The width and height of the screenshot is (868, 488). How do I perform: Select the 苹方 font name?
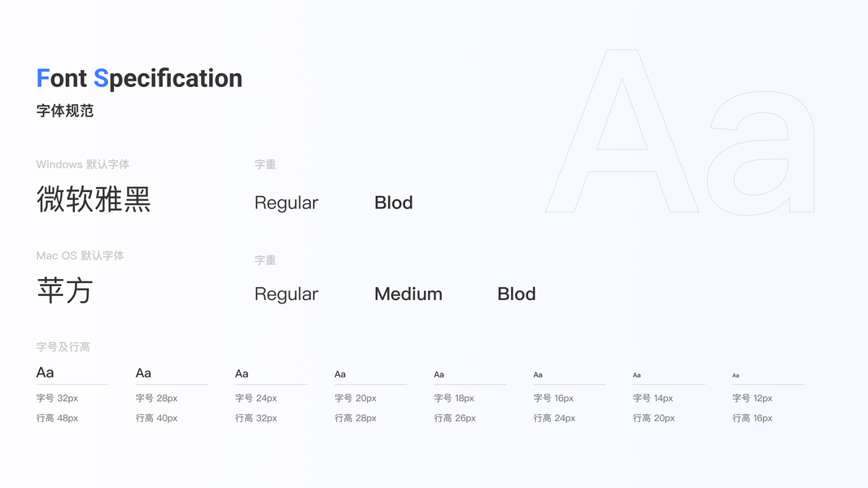coord(65,290)
